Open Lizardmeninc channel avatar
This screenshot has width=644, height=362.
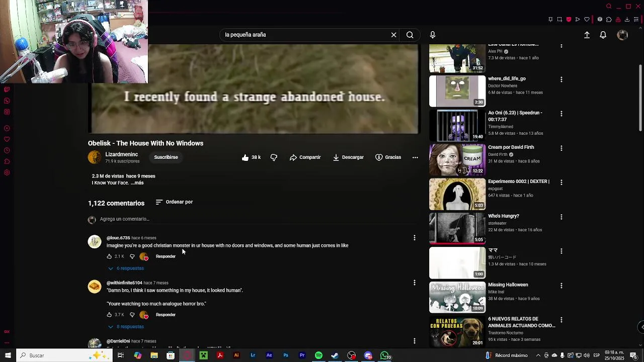pos(95,157)
